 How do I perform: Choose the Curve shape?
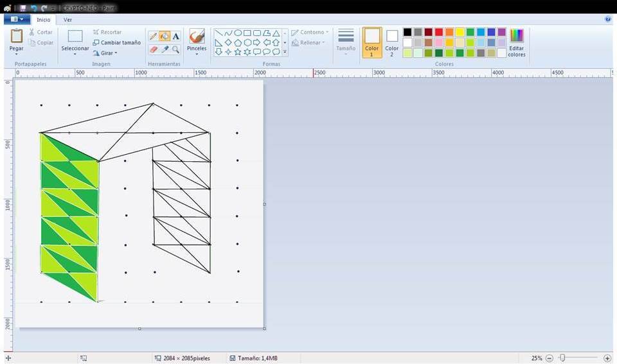[x=228, y=33]
